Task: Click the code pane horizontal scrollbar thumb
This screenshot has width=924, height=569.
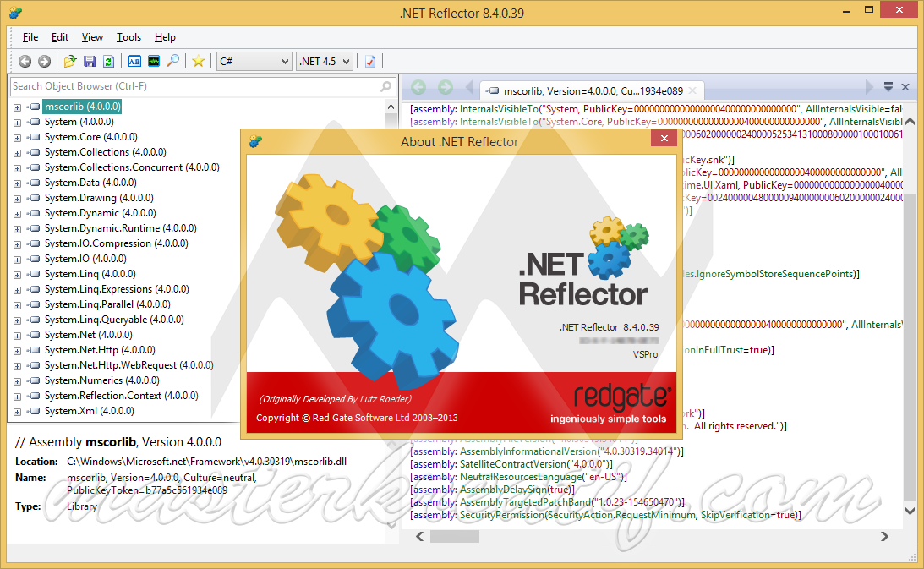Action: 454,537
